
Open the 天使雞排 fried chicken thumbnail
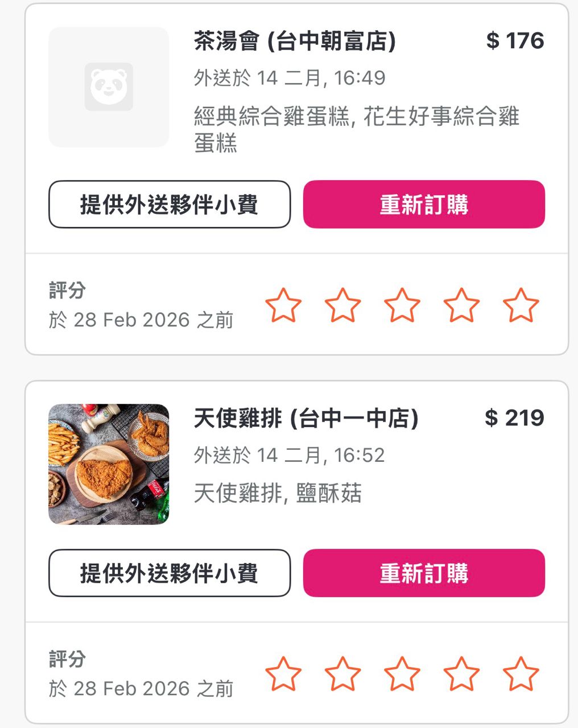(x=109, y=464)
